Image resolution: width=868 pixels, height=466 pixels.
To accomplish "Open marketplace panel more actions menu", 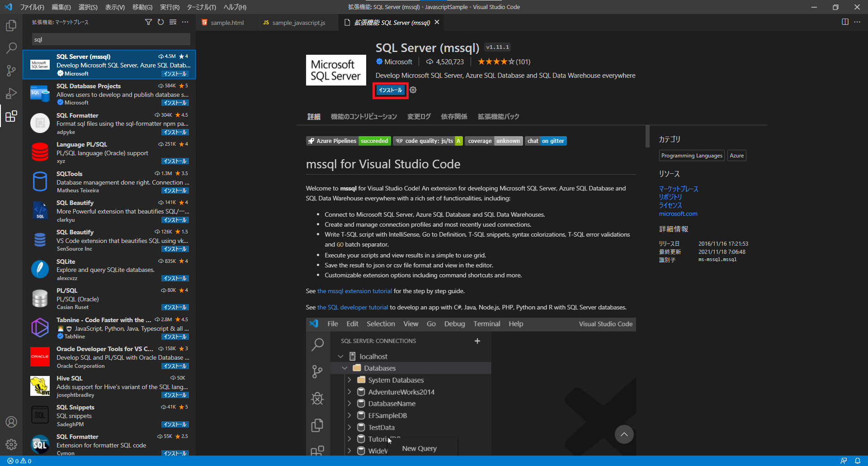I will pos(185,22).
